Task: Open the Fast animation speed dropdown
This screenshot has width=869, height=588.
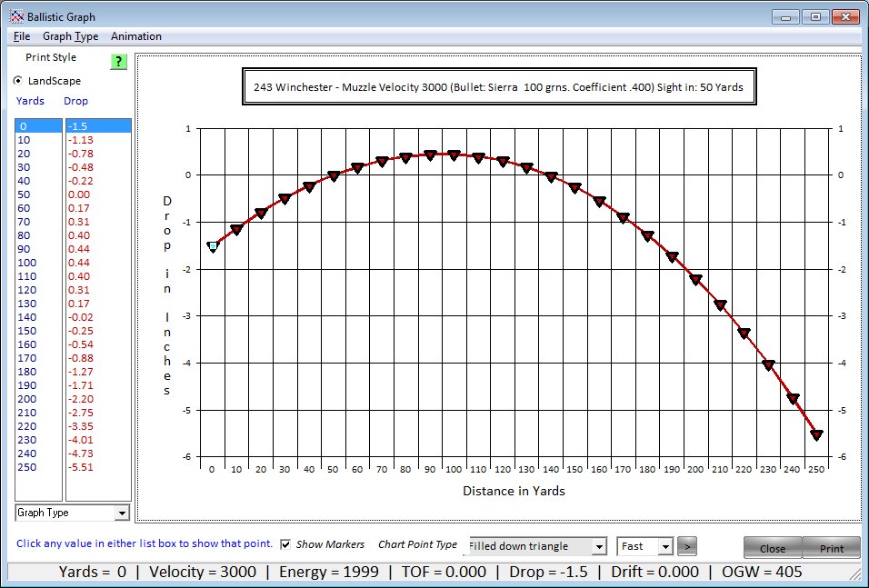Action: (x=665, y=546)
